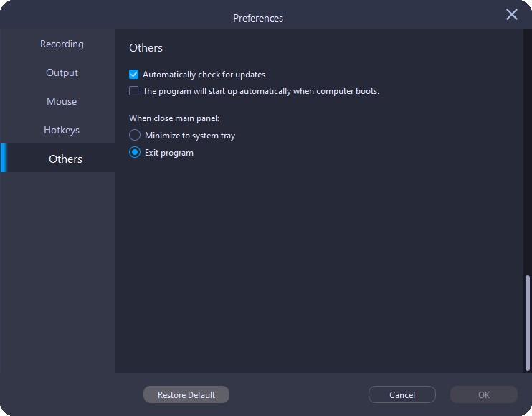Click the "Automatically check for updates" label text
The height and width of the screenshot is (416, 532).
tap(204, 75)
